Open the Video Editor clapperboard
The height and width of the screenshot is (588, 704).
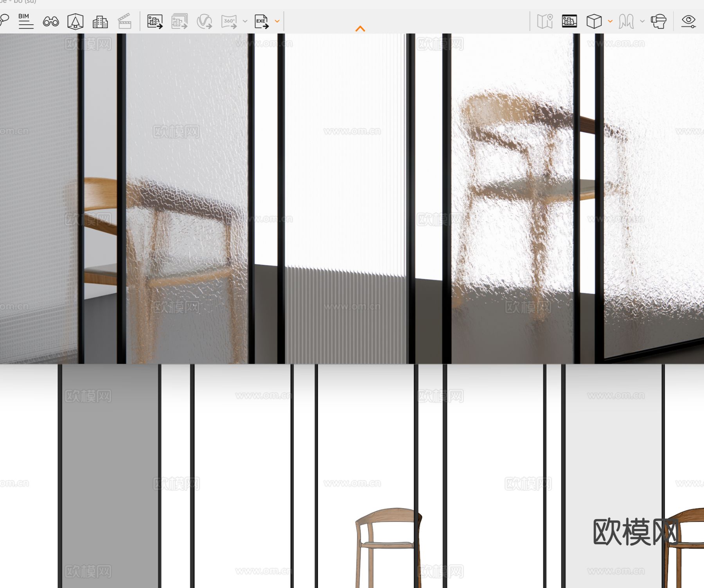125,22
